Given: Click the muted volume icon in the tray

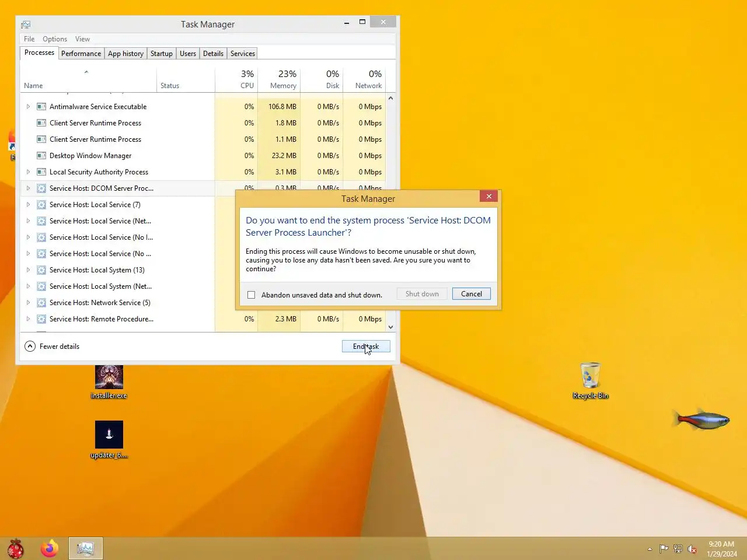Looking at the screenshot, I should [692, 549].
